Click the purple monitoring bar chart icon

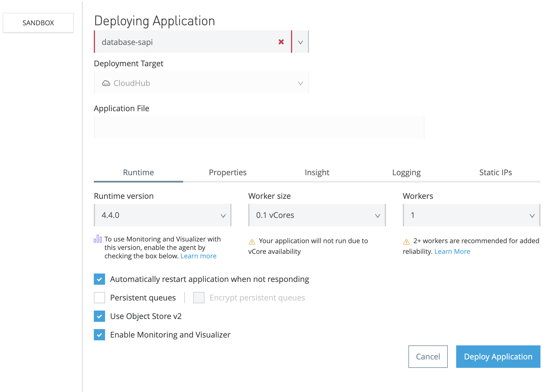click(x=97, y=239)
